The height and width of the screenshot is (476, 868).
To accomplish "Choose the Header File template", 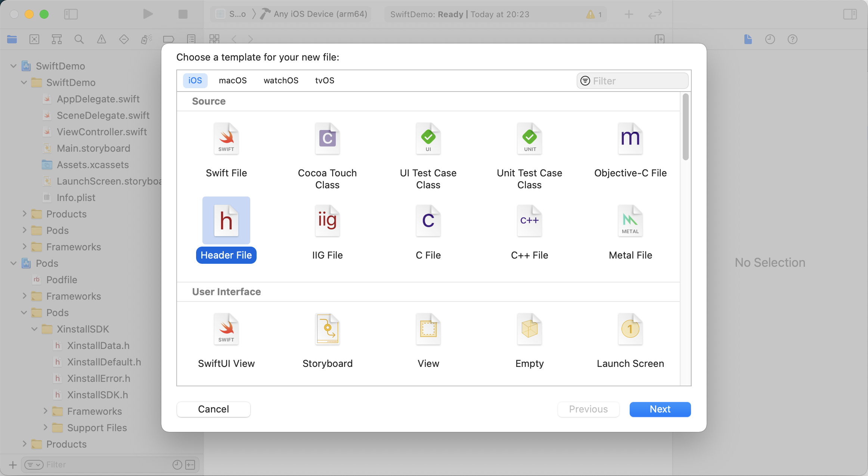I will pos(226,230).
